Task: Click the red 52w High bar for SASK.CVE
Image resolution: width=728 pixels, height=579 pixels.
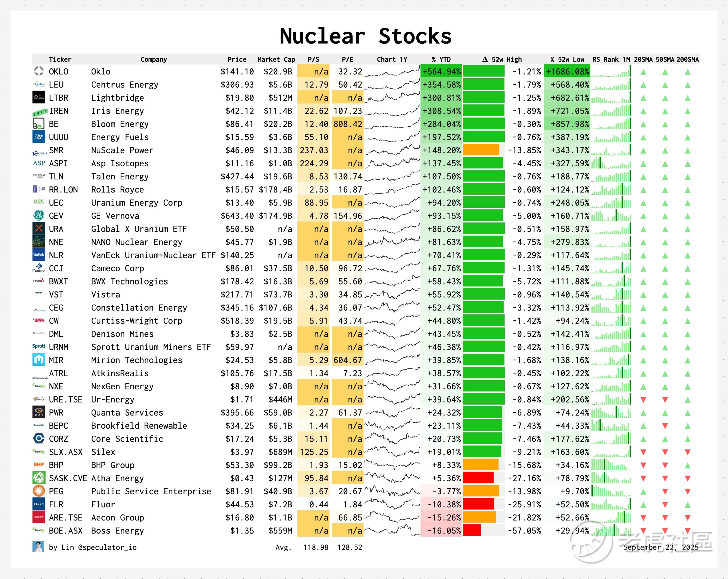Action: pos(478,478)
